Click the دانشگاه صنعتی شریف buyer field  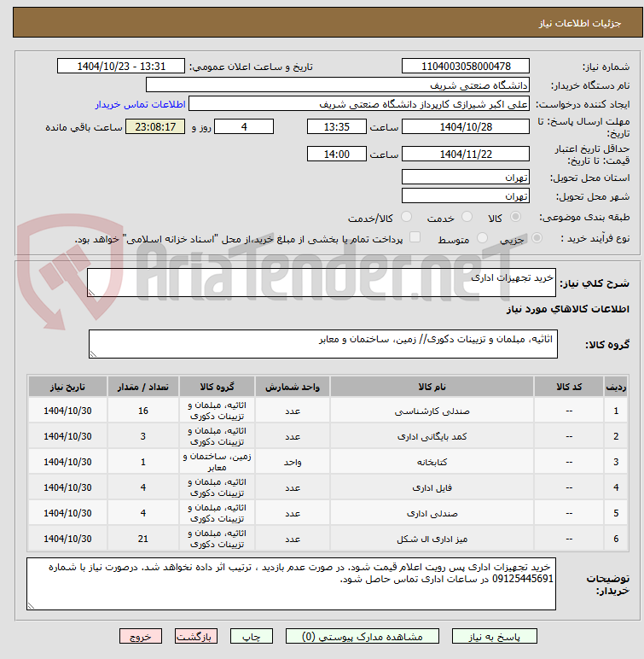337,85
